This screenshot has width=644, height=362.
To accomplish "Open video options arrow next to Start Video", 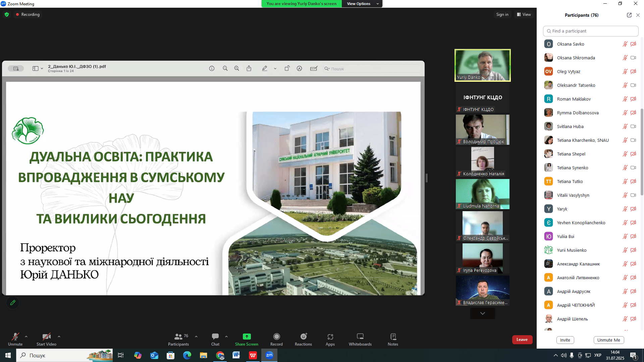I will click(x=59, y=337).
